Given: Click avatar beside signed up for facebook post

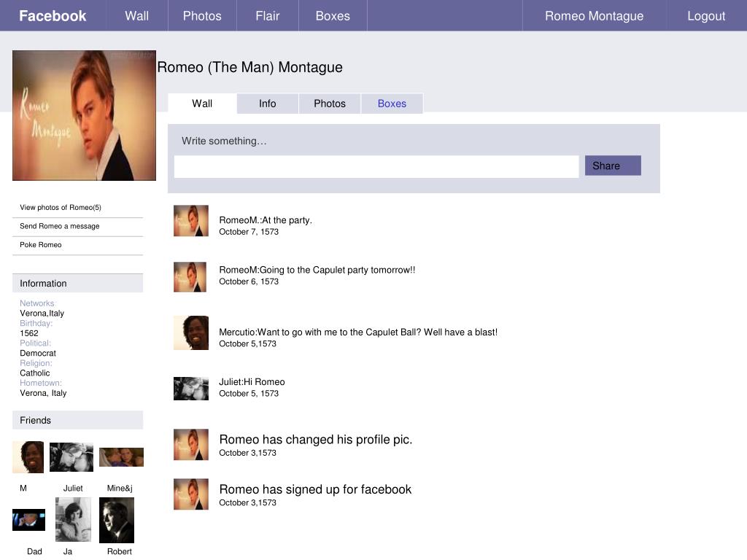Looking at the screenshot, I should (191, 494).
